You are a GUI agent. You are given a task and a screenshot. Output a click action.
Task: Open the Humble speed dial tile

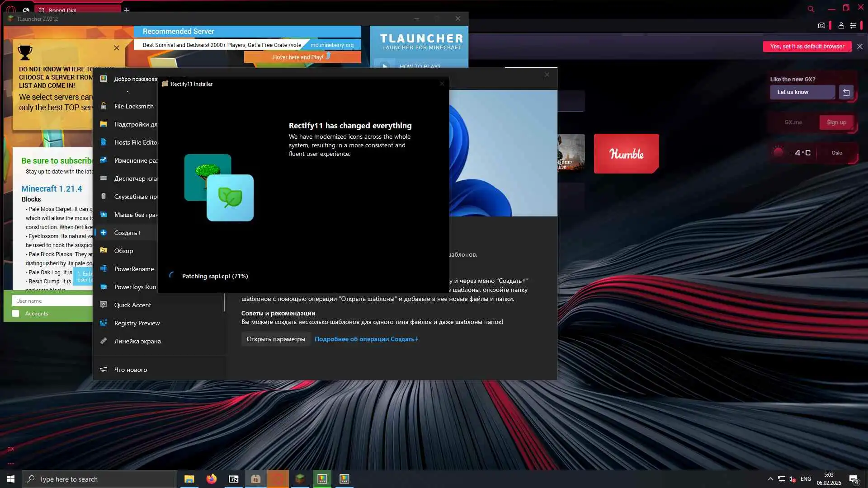(626, 154)
